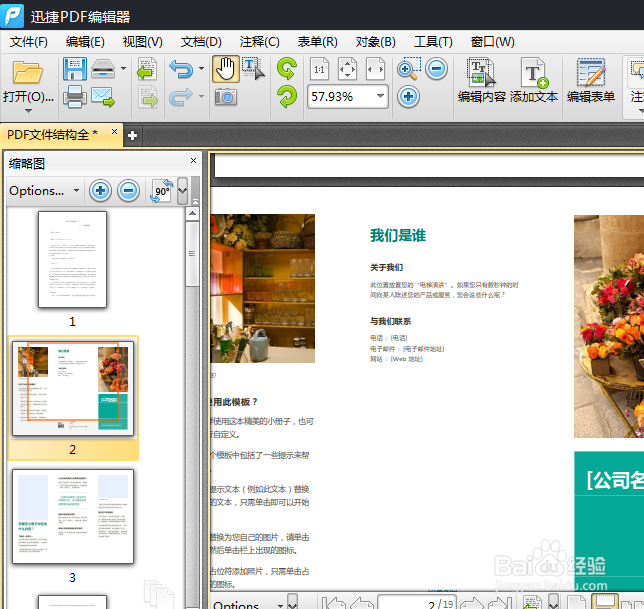Enlarge thumbnails with plus button
644x609 pixels.
[100, 191]
